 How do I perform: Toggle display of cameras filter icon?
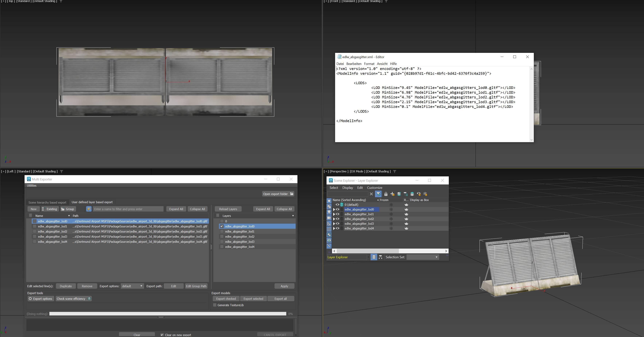click(329, 218)
